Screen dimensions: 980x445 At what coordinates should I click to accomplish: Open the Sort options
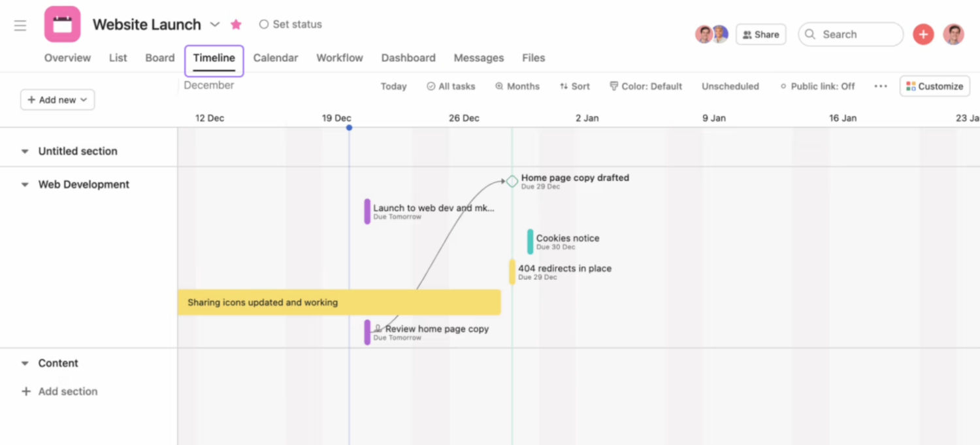pos(574,86)
